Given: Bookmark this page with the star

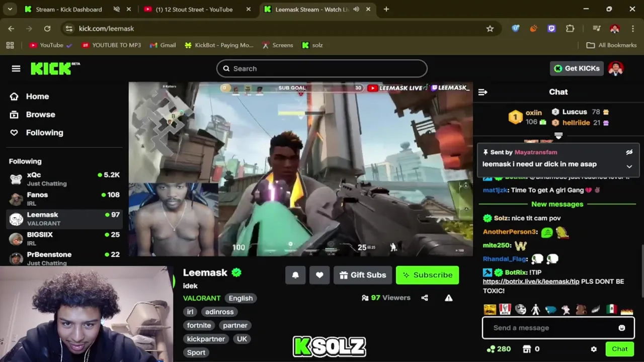Looking at the screenshot, I should pyautogui.click(x=490, y=29).
